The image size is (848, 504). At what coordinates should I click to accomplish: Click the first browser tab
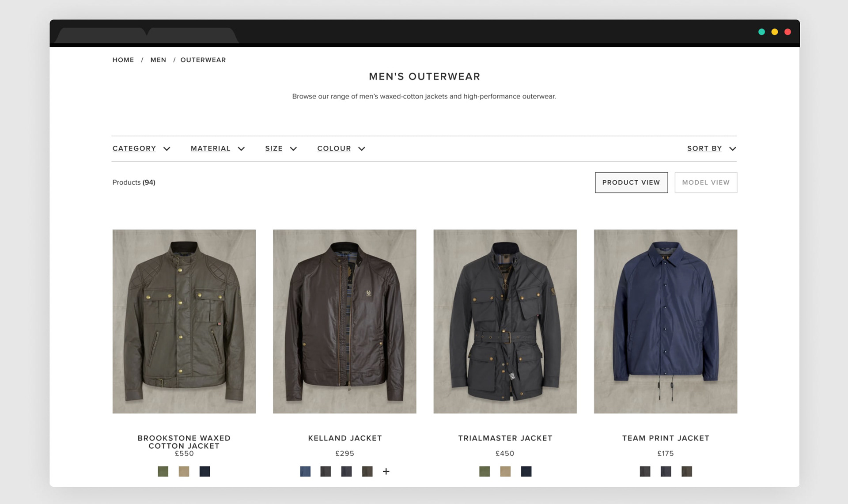(102, 35)
